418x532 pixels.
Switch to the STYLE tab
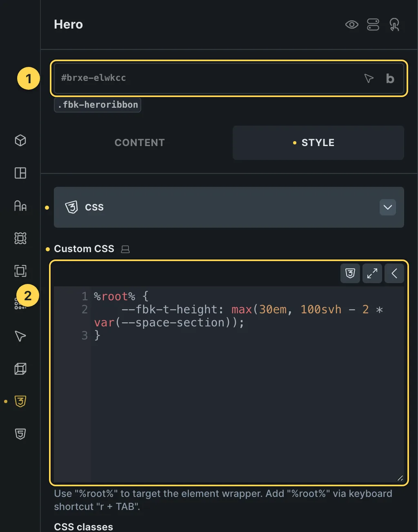pos(318,142)
